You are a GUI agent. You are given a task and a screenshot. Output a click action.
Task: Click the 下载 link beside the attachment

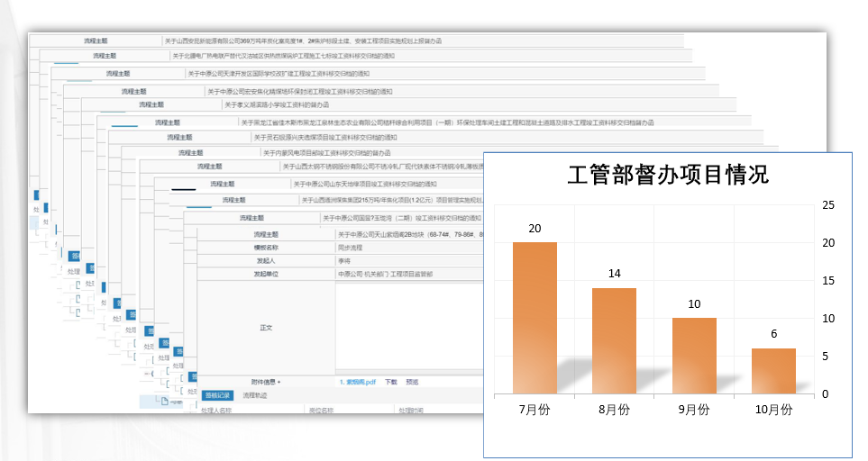[x=391, y=382]
